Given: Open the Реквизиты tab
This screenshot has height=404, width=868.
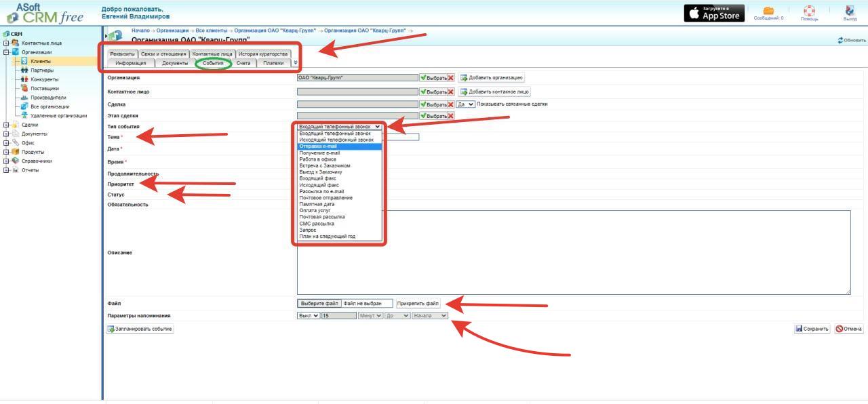Looking at the screenshot, I should [x=123, y=54].
